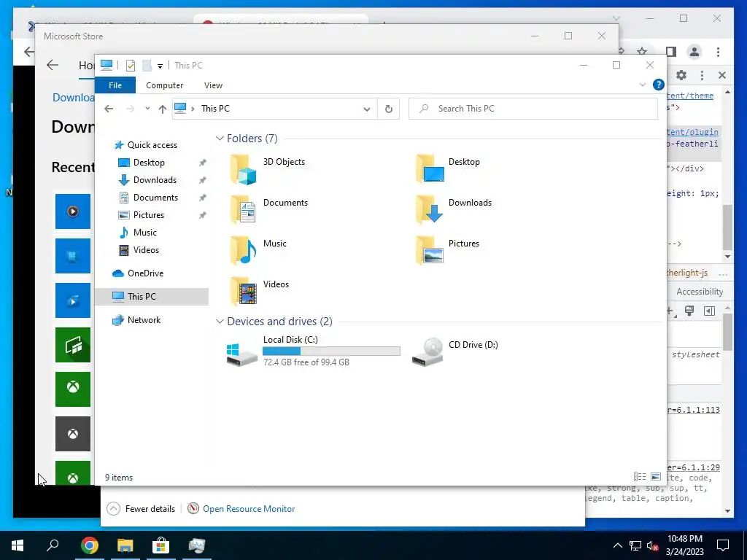Open the File ribbon tab

click(x=115, y=85)
